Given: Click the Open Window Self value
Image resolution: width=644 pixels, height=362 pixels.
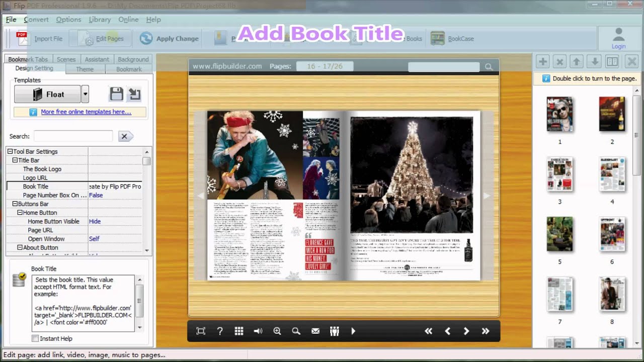Looking at the screenshot, I should pyautogui.click(x=94, y=239).
